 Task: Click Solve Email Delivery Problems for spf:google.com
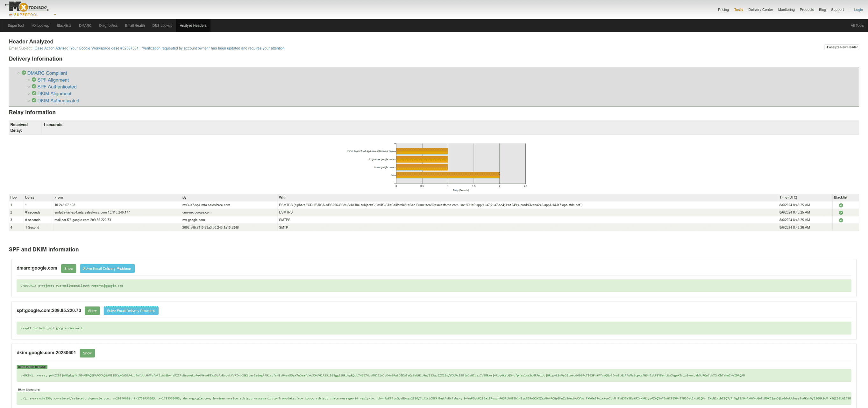point(131,311)
